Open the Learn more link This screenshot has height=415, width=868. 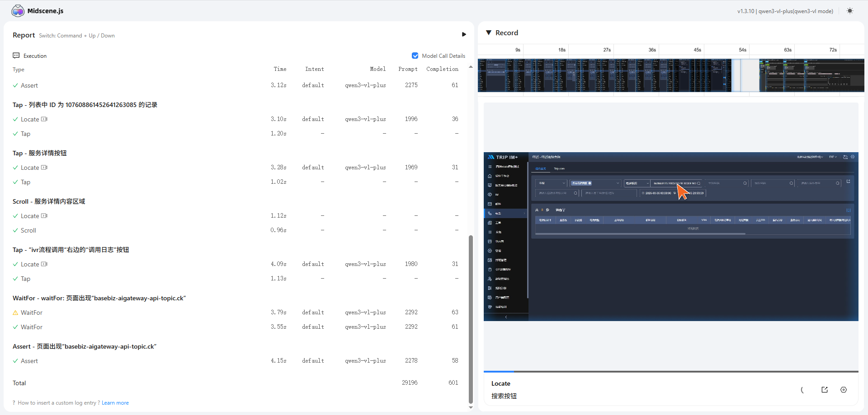tap(115, 403)
